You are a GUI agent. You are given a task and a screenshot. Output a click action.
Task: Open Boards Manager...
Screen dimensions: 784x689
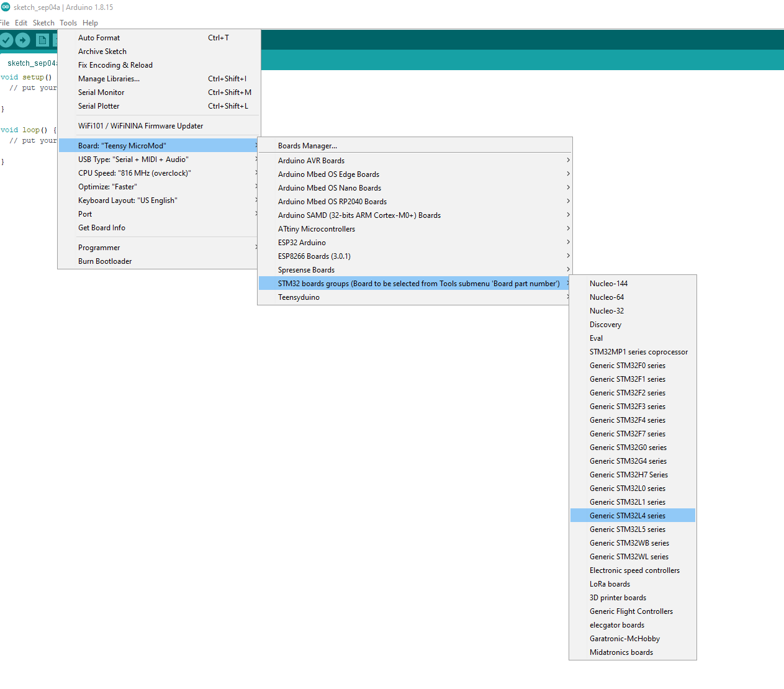[x=415, y=146]
